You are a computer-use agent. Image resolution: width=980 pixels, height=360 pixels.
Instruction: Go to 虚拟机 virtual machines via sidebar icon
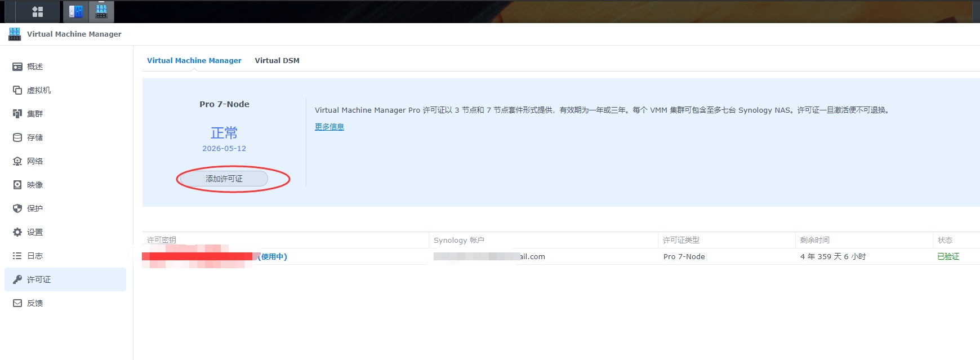point(17,90)
